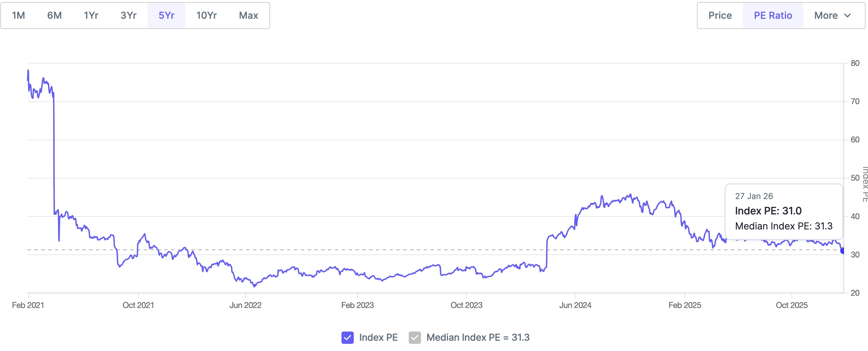Click the active 5Yr range tab

(x=166, y=15)
